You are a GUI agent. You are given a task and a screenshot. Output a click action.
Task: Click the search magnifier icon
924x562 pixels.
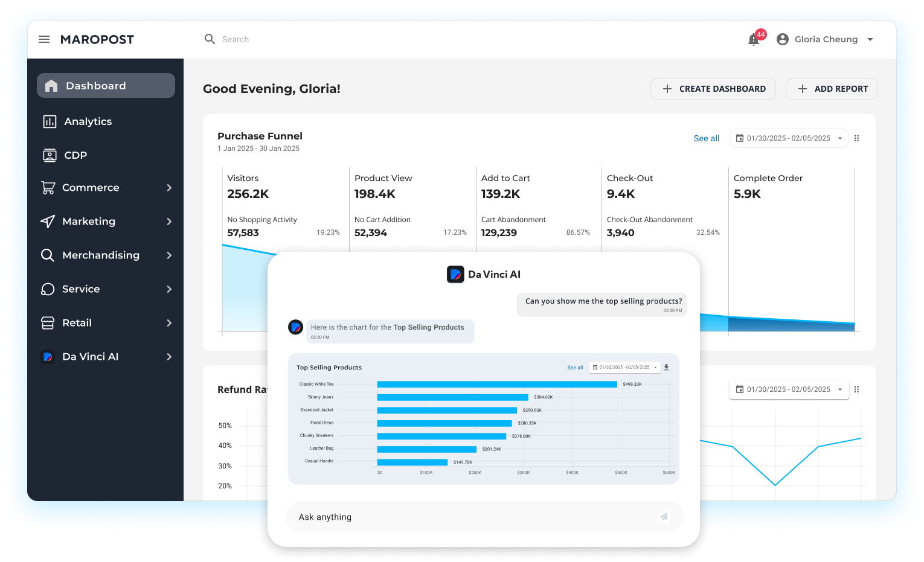[x=210, y=39]
